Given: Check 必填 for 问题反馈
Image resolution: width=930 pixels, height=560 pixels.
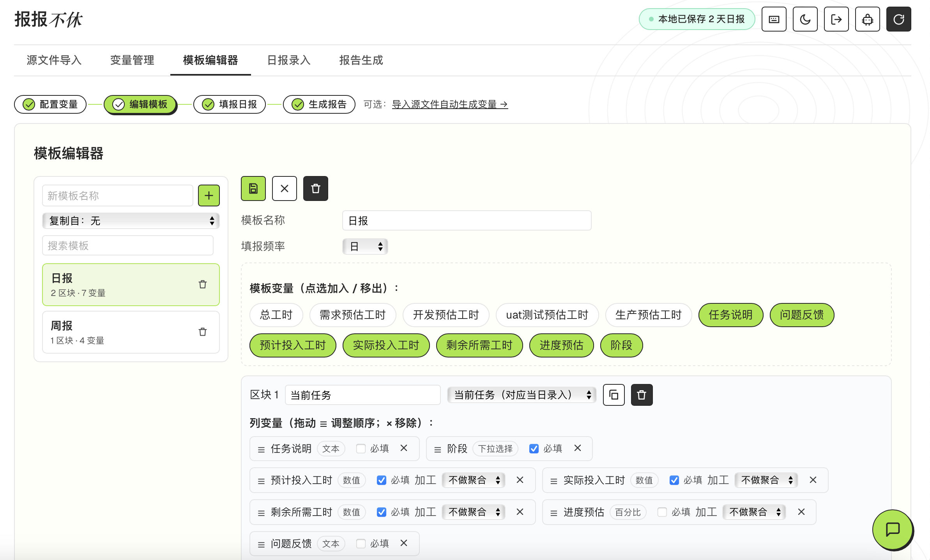Looking at the screenshot, I should click(x=361, y=544).
